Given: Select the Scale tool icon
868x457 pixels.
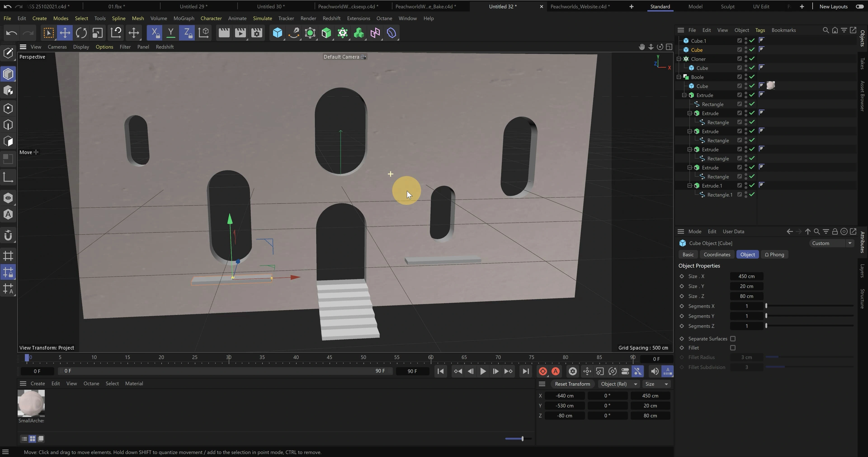Looking at the screenshot, I should 98,33.
